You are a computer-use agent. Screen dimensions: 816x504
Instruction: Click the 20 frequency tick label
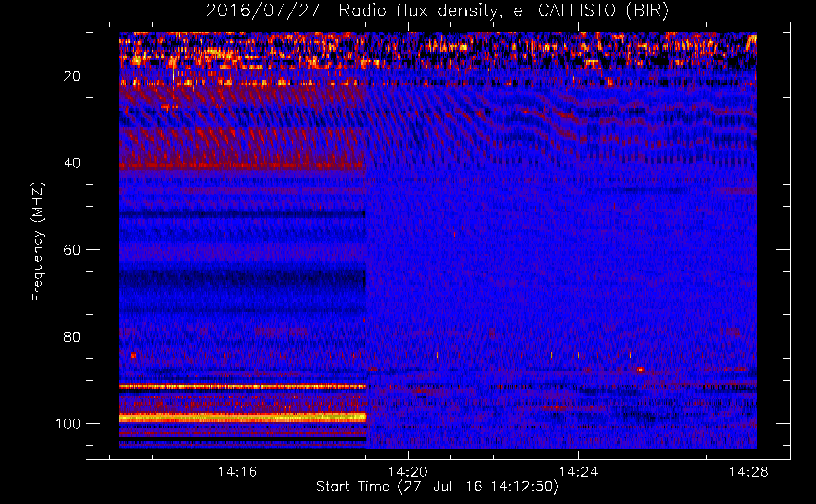pyautogui.click(x=73, y=76)
